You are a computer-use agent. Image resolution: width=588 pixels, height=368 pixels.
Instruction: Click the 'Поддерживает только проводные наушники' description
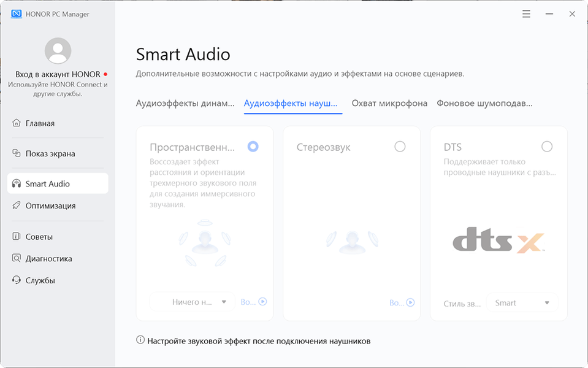click(500, 167)
